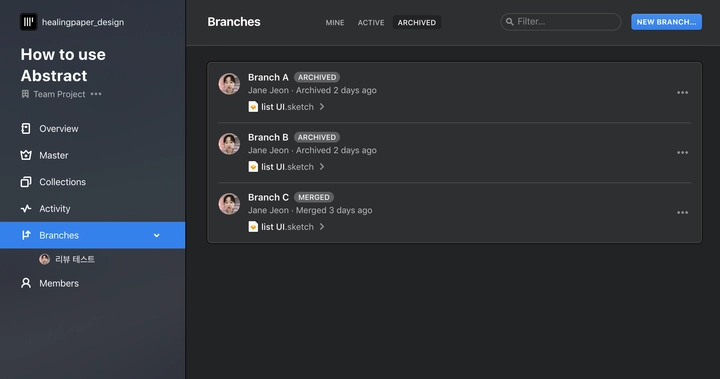
Task: Click the sketch file icon under Branch C
Action: (x=253, y=226)
